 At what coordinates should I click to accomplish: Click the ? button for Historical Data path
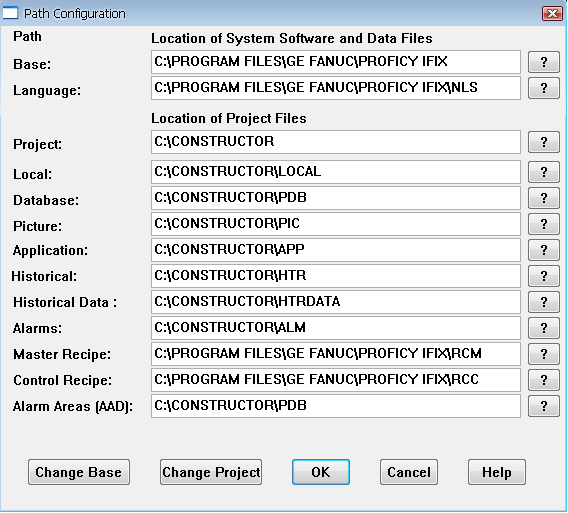pos(544,302)
